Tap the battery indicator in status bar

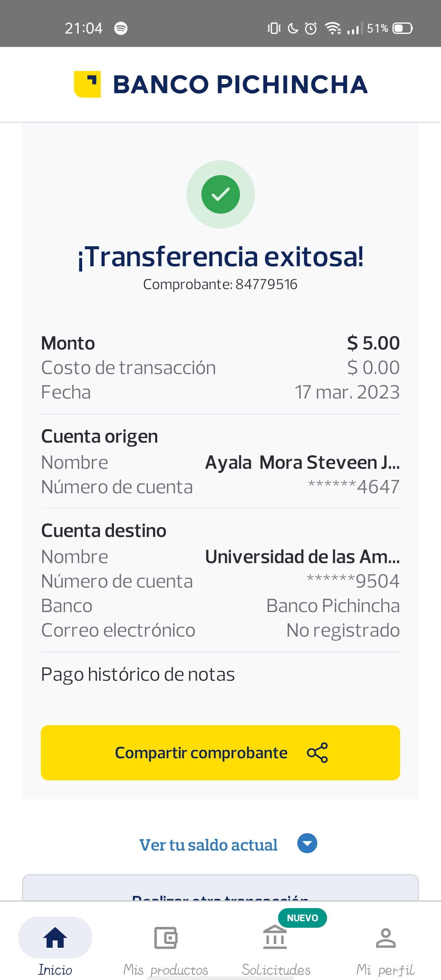402,28
